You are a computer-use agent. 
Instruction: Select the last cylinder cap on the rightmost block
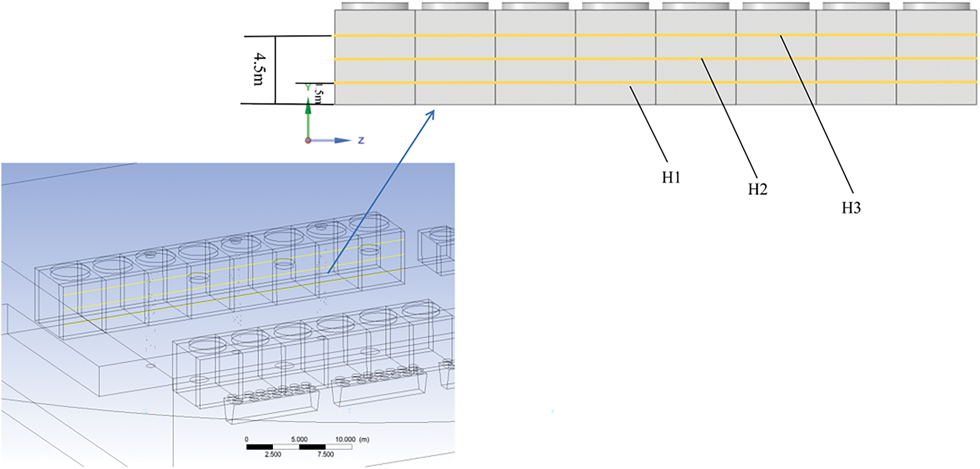coord(936,6)
